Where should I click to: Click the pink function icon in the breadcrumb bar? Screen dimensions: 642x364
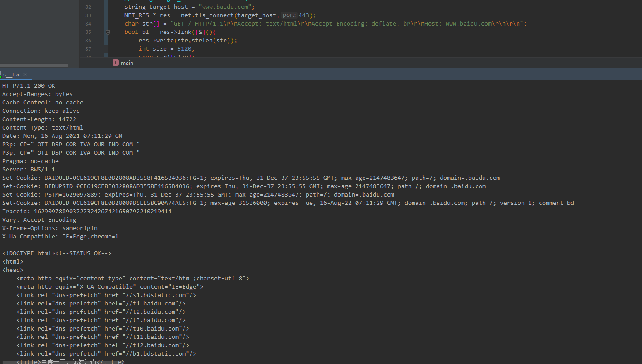(115, 63)
